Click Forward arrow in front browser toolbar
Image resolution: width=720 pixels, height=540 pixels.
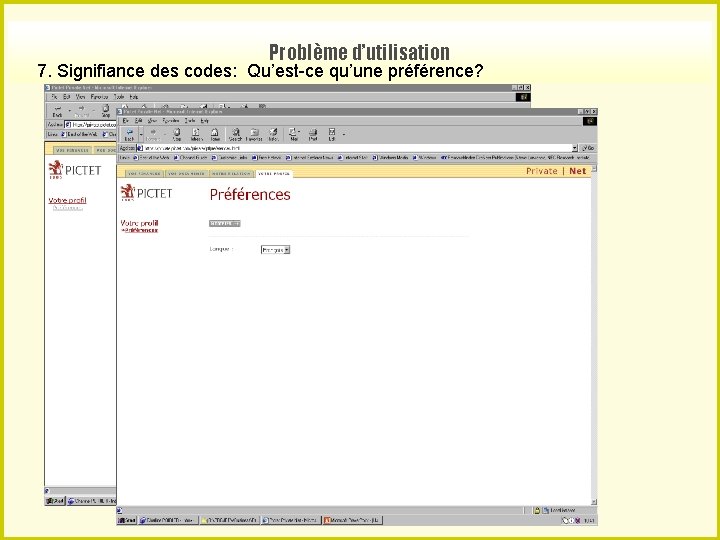153,134
